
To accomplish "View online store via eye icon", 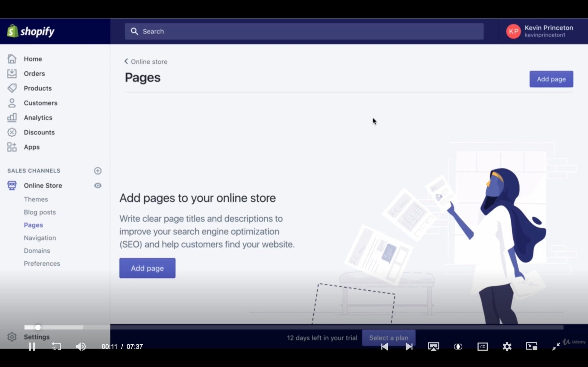I will pos(98,185).
